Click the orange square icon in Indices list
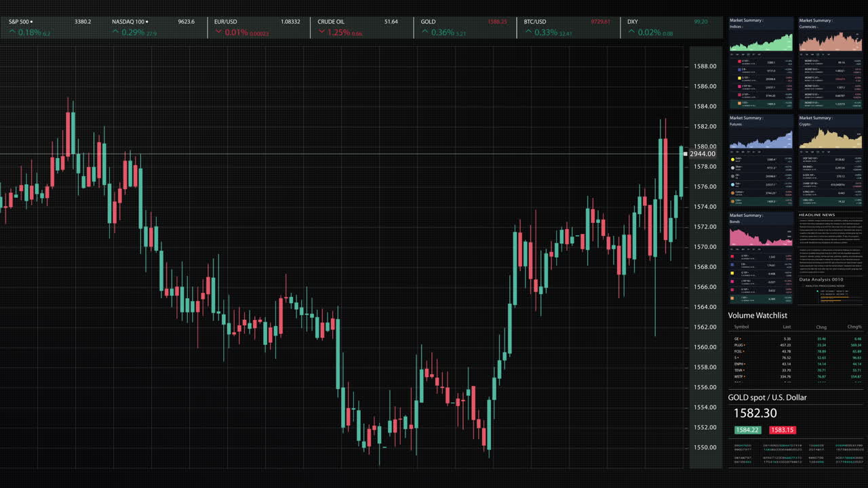The height and width of the screenshot is (488, 868). coord(739,103)
